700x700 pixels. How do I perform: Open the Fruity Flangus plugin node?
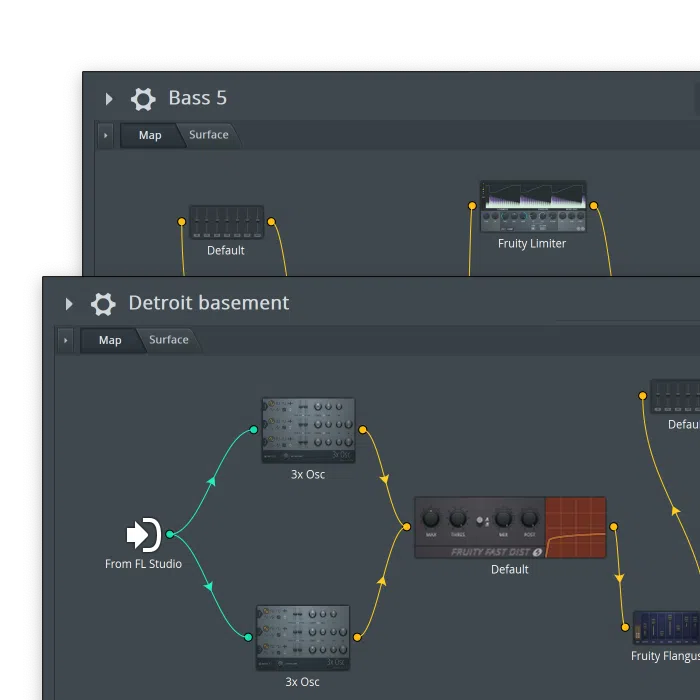point(667,628)
